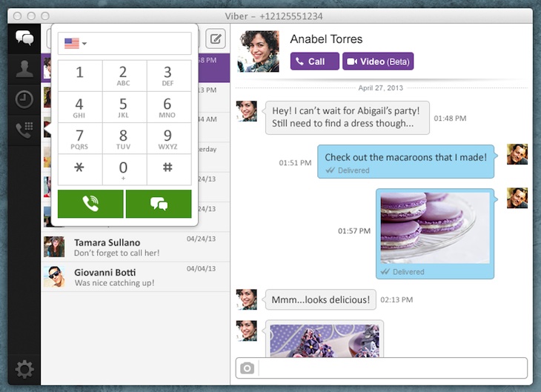Click the phone number input field in dialpad
541x392 pixels.
point(125,44)
